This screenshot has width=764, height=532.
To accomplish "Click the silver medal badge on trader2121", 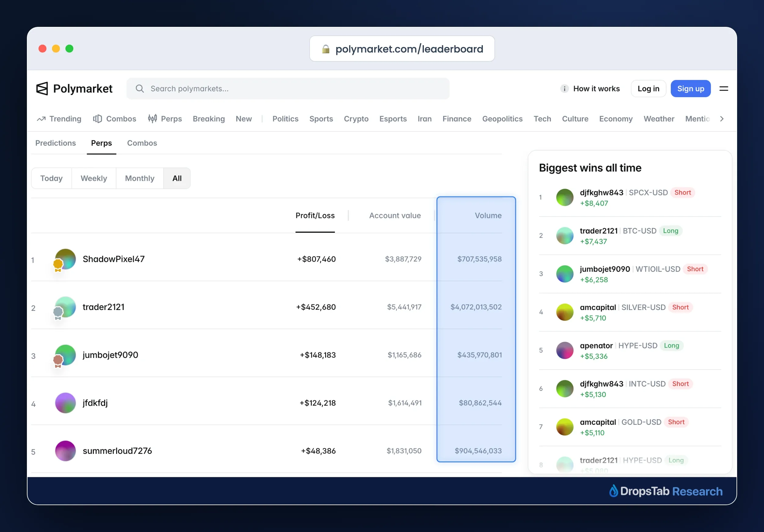I will click(58, 313).
